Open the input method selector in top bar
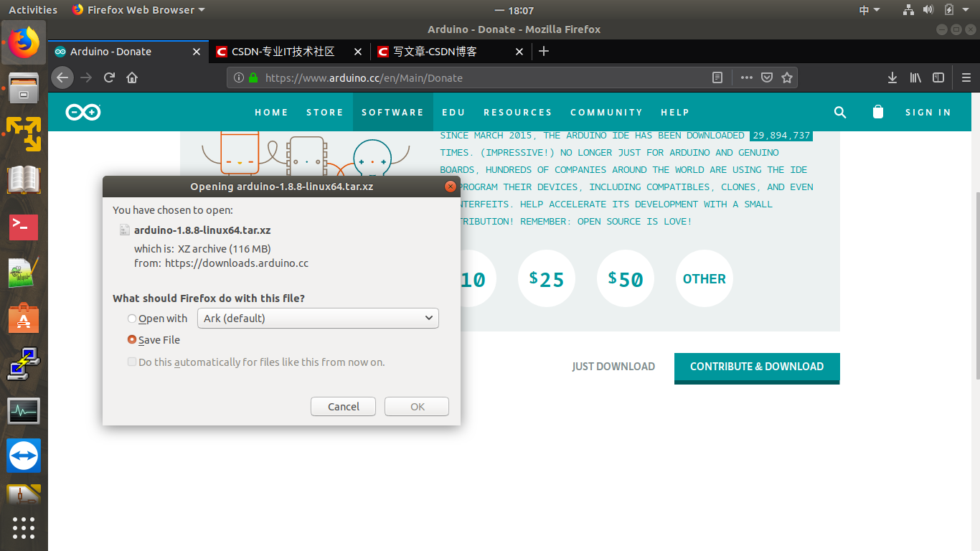 click(870, 10)
